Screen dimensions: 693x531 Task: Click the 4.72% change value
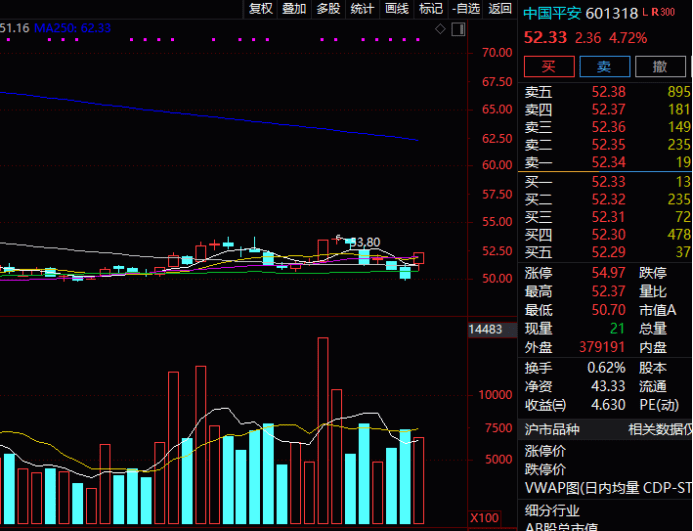pos(628,38)
